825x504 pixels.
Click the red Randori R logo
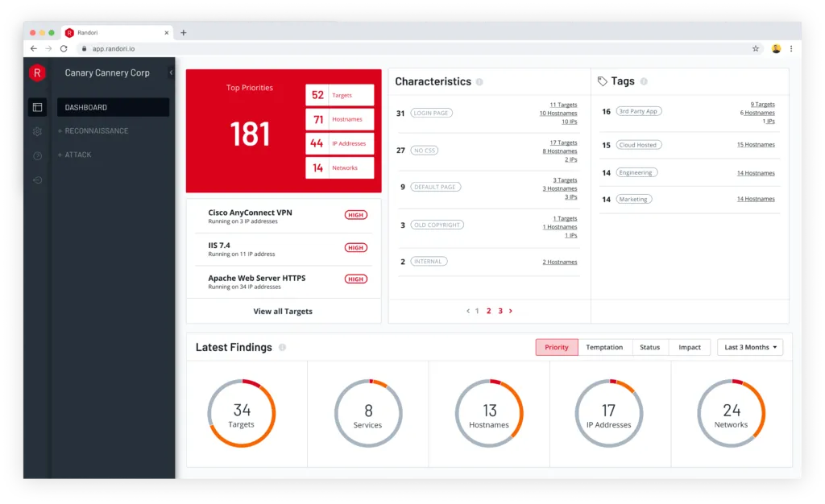[x=36, y=72]
